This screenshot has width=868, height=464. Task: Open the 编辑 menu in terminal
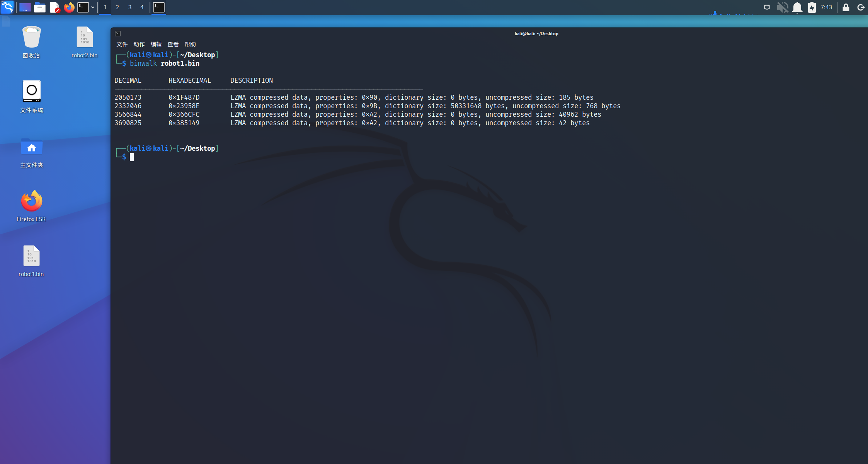coord(156,44)
